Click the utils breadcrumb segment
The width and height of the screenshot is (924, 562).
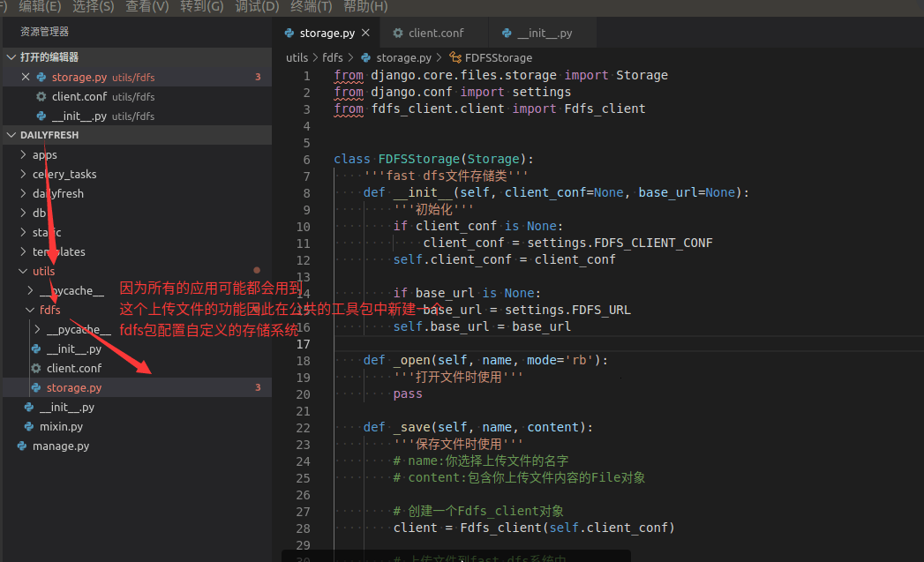297,57
